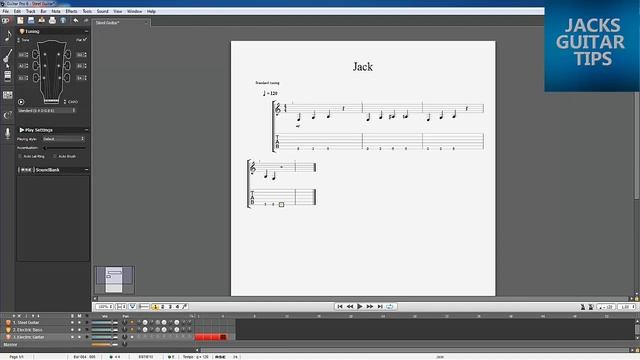Open the relative speed dropdown
This screenshot has width=640, height=360.
(627, 307)
